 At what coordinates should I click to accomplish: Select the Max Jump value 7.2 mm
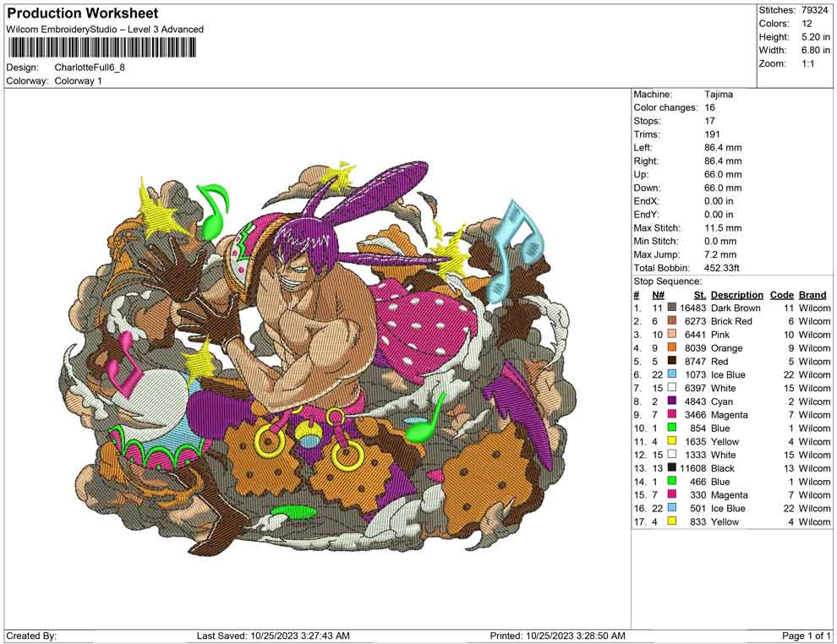(x=720, y=254)
